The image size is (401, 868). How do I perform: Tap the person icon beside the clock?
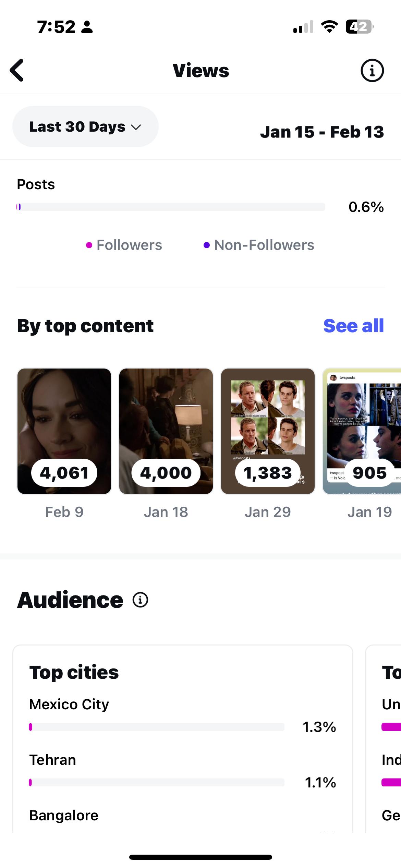(x=87, y=27)
